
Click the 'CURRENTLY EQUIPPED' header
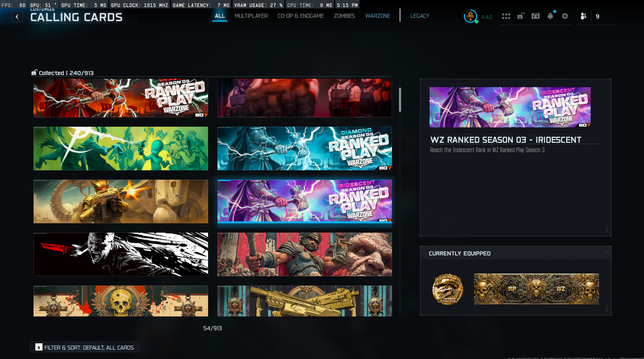(460, 253)
